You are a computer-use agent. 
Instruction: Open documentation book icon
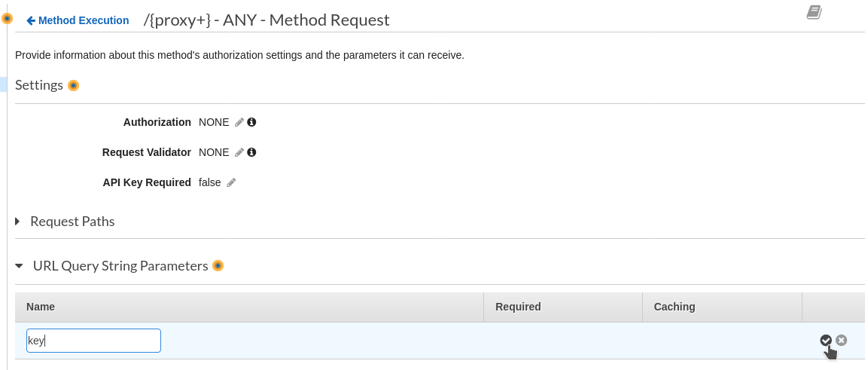click(815, 12)
